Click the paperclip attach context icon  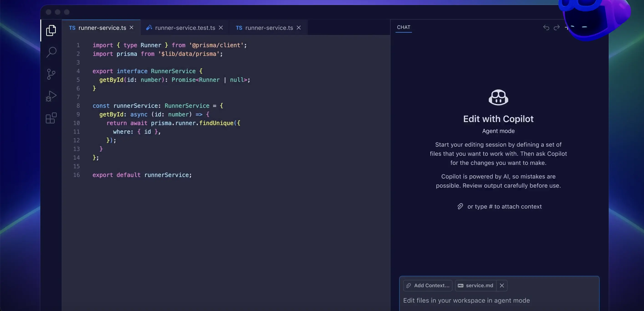click(x=460, y=206)
